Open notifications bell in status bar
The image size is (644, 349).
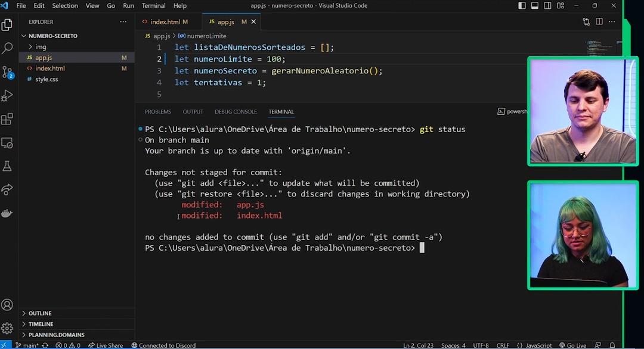coord(612,345)
